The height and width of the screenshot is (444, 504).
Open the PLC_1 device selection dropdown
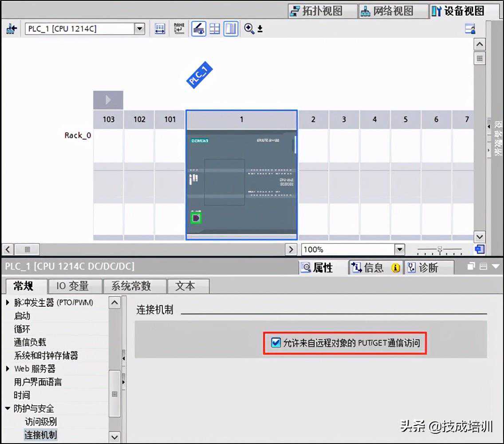140,29
